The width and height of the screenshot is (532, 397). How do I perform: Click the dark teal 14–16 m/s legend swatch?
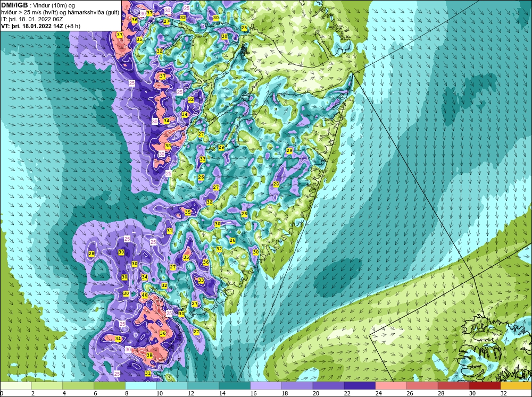pos(235,386)
